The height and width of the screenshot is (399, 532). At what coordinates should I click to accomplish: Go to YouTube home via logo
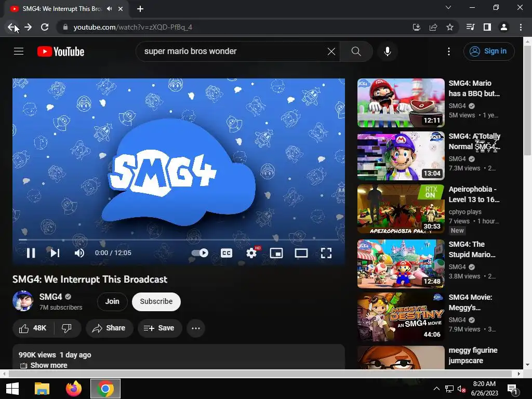coord(61,51)
